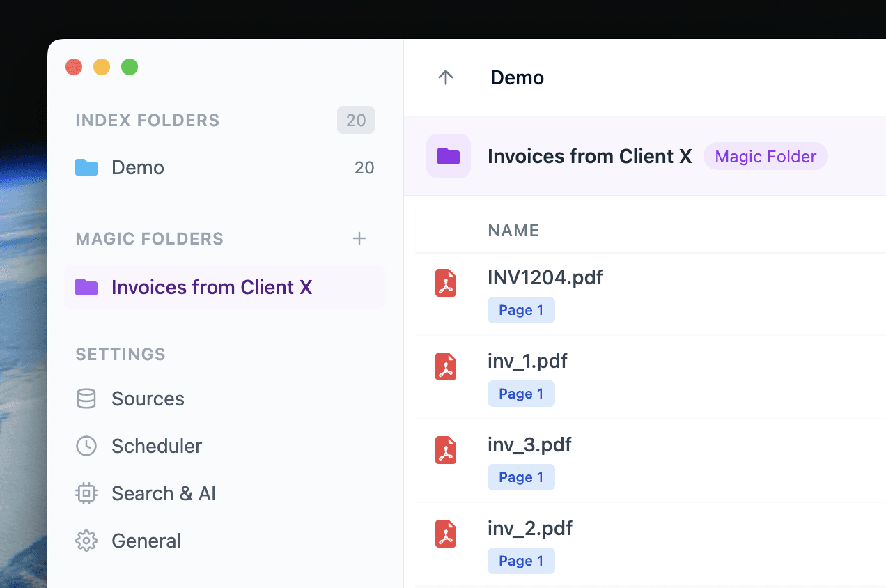
Task: Open file inv_3.pdf
Action: [x=529, y=444]
